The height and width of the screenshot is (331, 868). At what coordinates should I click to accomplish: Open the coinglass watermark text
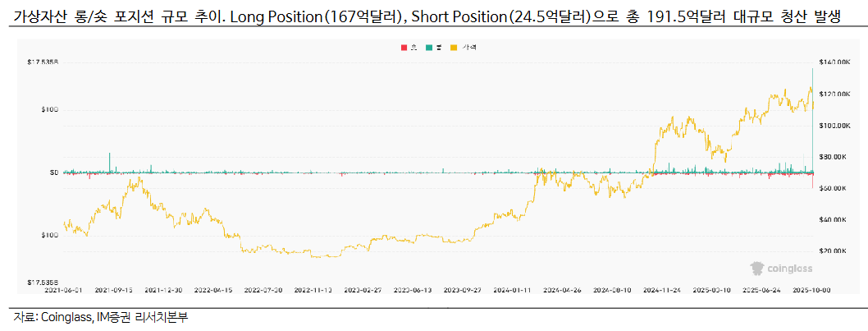point(786,268)
